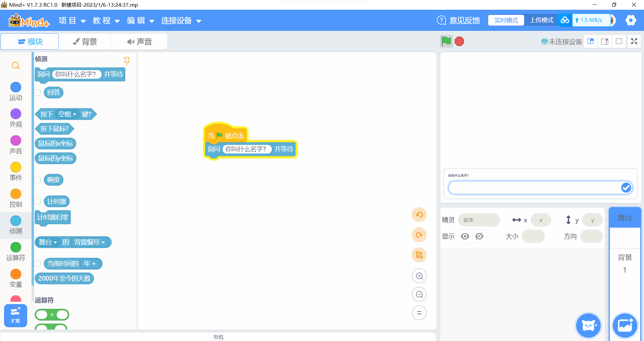Enter fullscreen stage mode
Viewport: 644px width, 341px height.
click(x=634, y=41)
